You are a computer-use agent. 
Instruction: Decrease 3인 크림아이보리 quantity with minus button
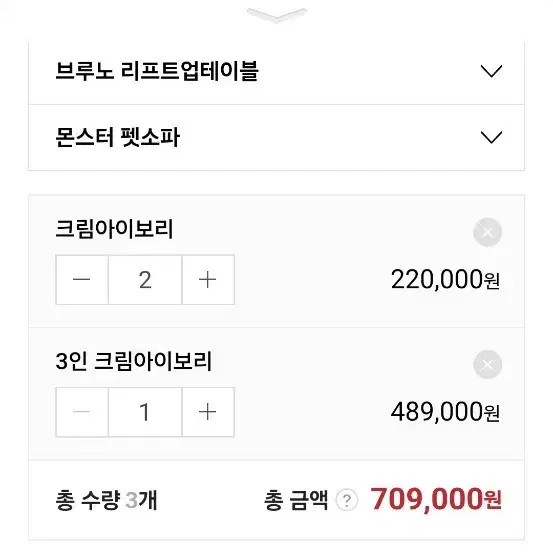pos(82,412)
